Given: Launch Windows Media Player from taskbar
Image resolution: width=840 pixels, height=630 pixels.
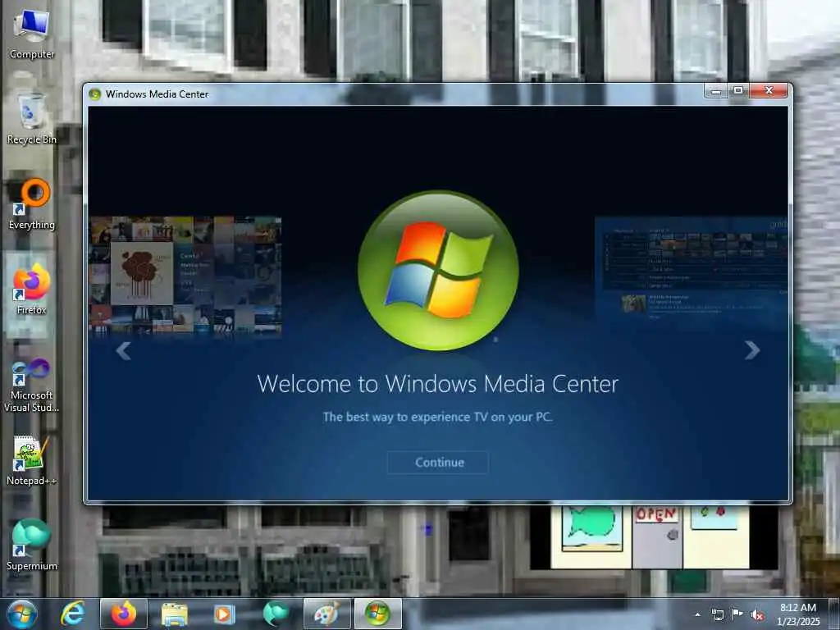Looking at the screenshot, I should coord(224,614).
